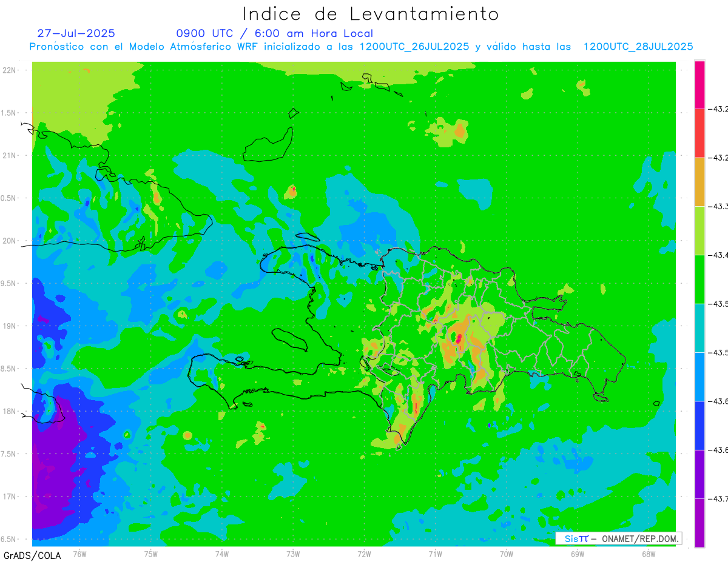728x562 pixels.
Task: Select the dark blue legend swatch
Action: [x=699, y=425]
